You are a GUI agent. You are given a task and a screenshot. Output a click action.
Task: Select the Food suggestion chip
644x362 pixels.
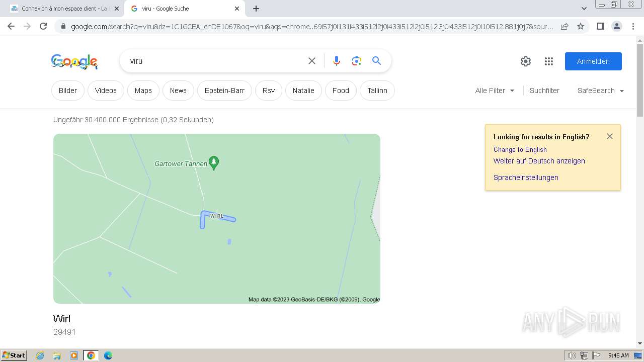tap(341, 90)
